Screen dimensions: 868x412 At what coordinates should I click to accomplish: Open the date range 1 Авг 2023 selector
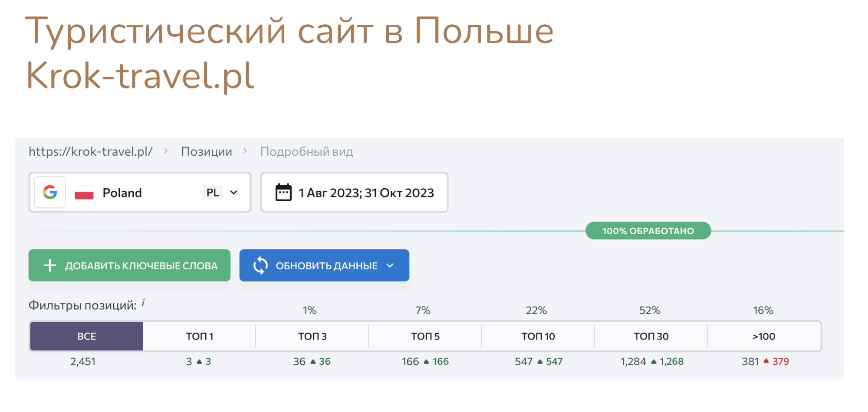(x=354, y=193)
